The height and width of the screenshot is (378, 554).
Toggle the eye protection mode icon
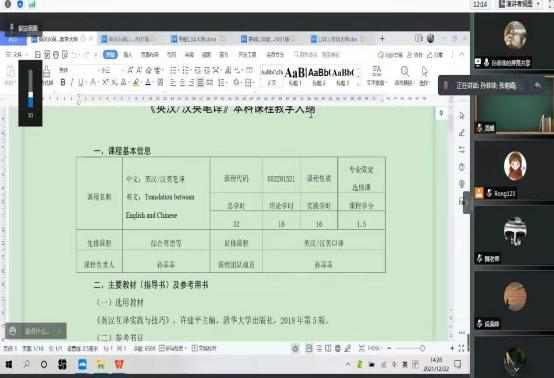(295, 348)
